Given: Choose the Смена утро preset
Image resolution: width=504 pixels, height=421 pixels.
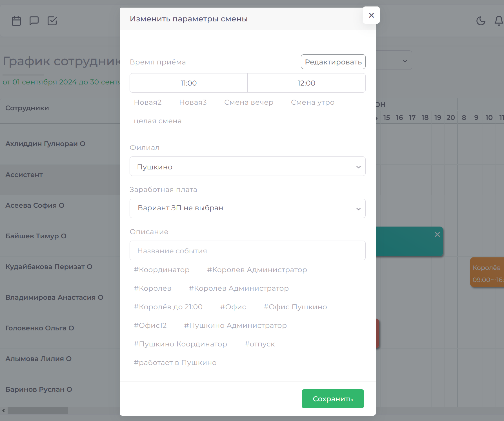Looking at the screenshot, I should [x=313, y=102].
